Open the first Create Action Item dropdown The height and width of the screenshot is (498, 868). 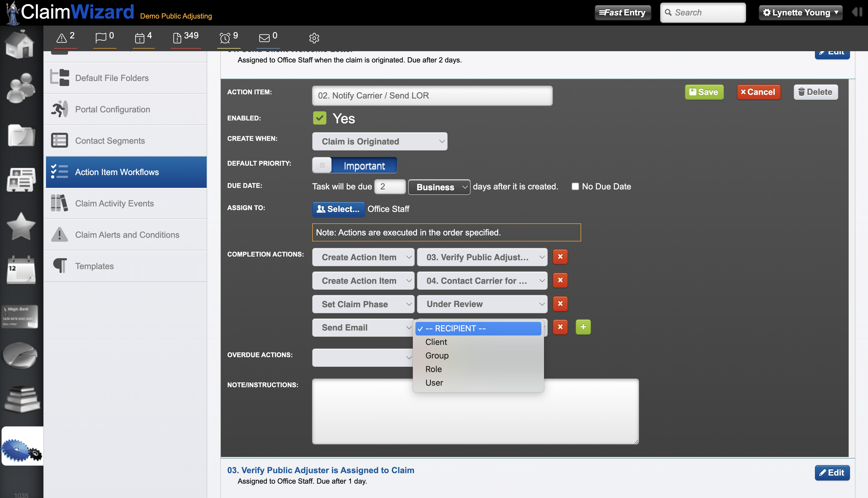(x=363, y=257)
